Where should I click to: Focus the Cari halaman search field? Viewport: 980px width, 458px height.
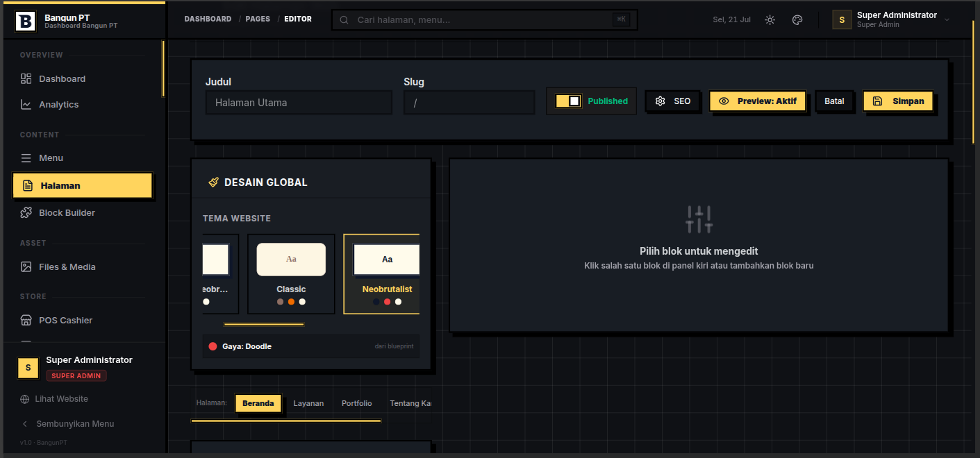click(484, 20)
